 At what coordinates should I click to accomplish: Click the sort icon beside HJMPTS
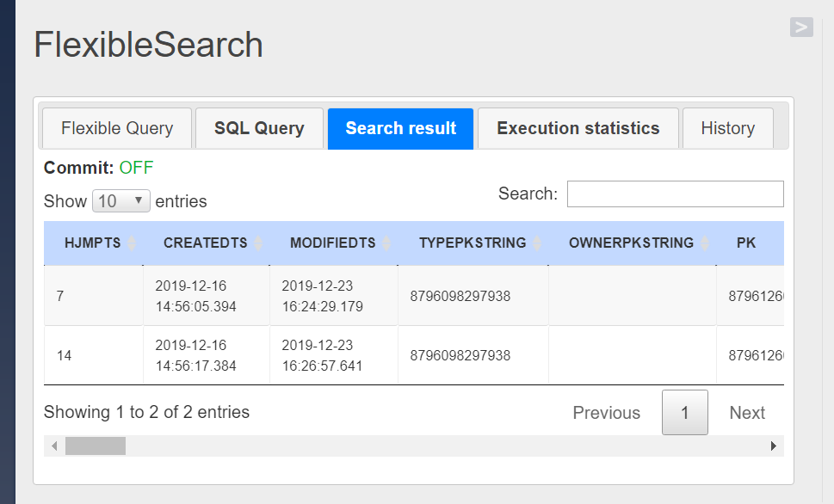[132, 243]
